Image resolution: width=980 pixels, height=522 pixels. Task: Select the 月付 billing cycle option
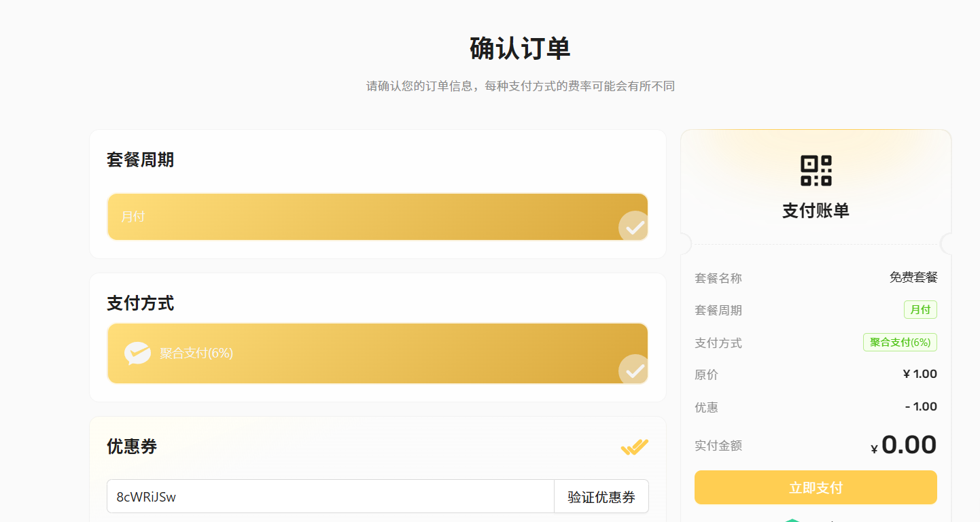pos(377,217)
